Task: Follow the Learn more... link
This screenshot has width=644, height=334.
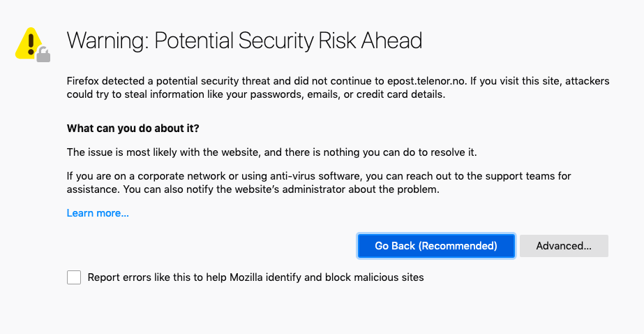Action: 98,213
